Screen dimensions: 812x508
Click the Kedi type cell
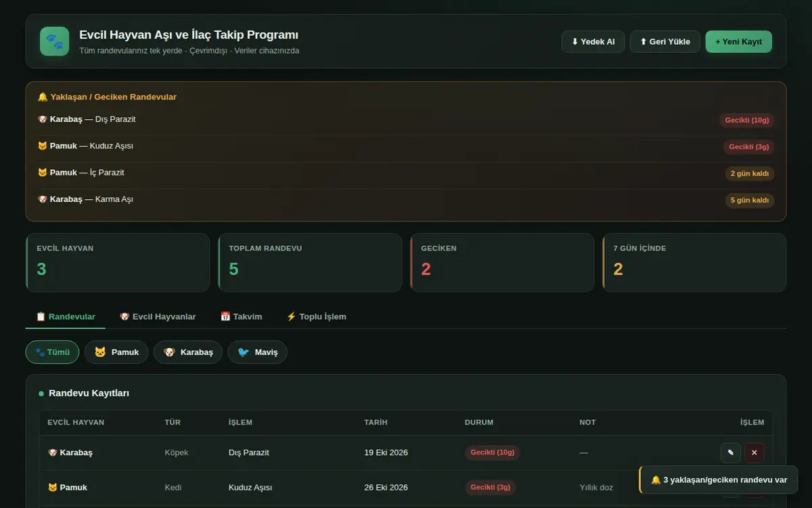tap(173, 488)
